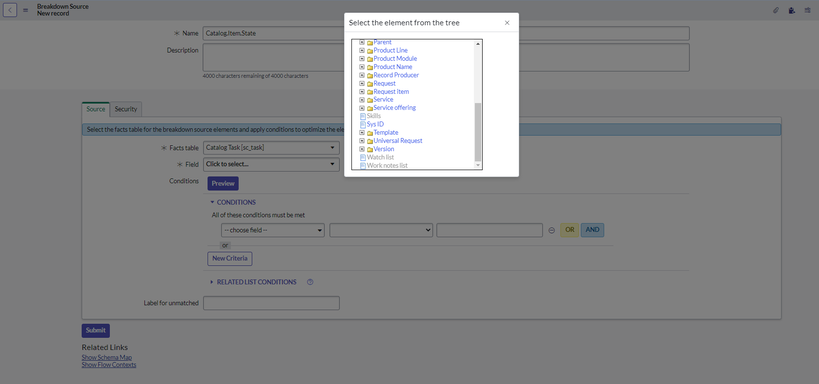819x384 pixels.
Task: Collapse the CONDITIONS section
Action: [x=233, y=202]
